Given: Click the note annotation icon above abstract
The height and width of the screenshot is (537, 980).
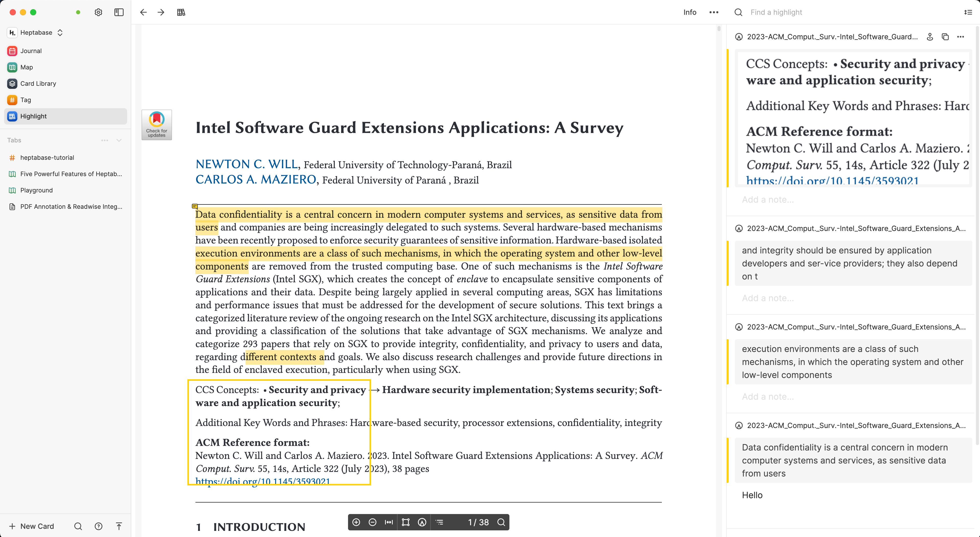Looking at the screenshot, I should pos(195,206).
